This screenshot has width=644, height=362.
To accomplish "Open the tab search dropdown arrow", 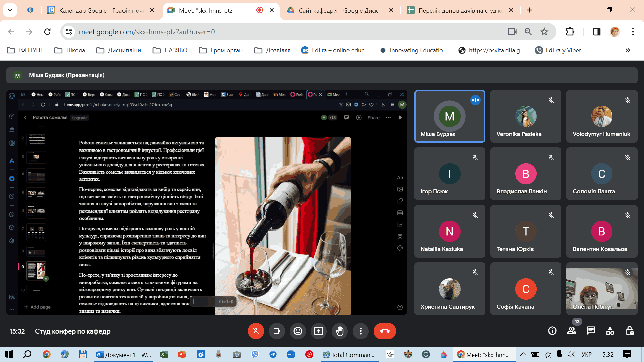I will click(x=10, y=10).
